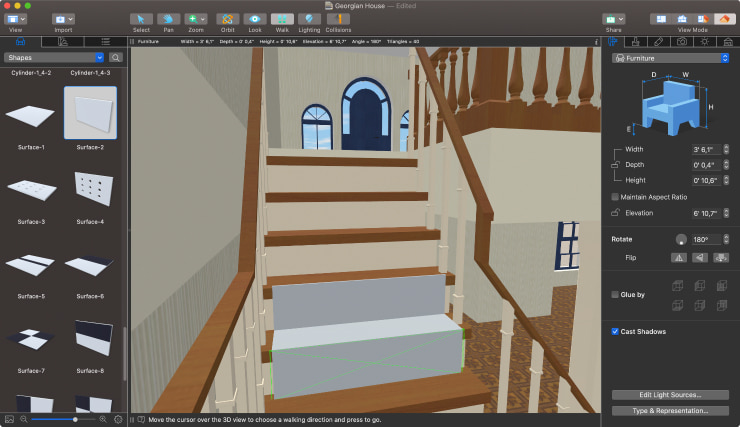Edit the Rotate 180° angle field
The image size is (740, 427).
[x=706, y=240]
